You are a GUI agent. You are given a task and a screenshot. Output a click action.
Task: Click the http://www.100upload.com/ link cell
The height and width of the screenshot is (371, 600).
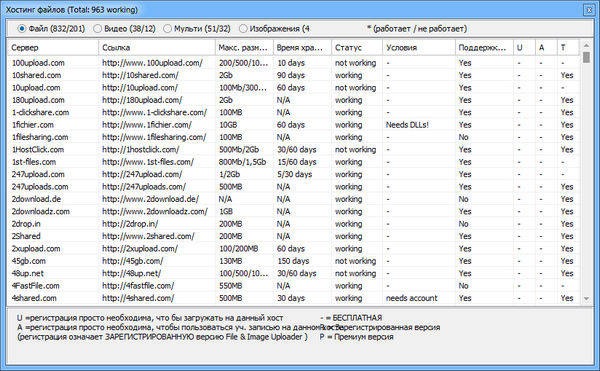tap(152, 63)
